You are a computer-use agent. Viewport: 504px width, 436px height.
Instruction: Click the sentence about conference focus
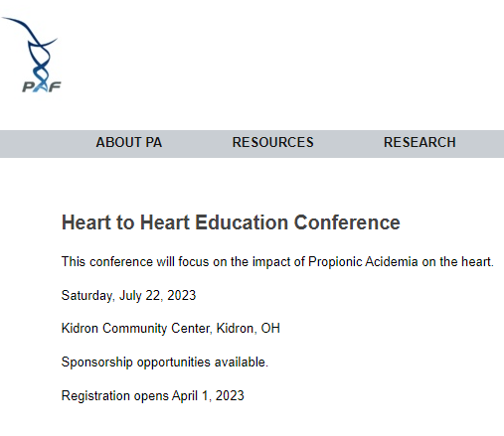pos(277,262)
